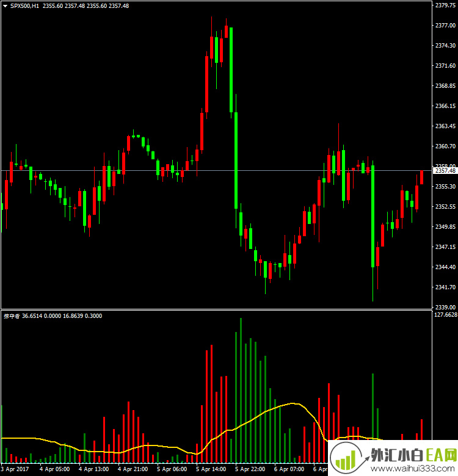The image size is (458, 476).
Task: Click the green chart logo icon in watermark
Action: pos(346,457)
